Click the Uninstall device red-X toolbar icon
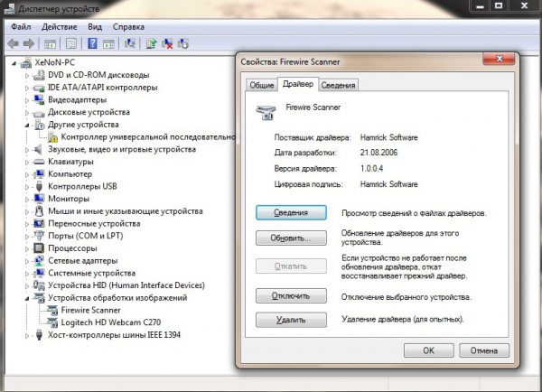 pyautogui.click(x=167, y=42)
